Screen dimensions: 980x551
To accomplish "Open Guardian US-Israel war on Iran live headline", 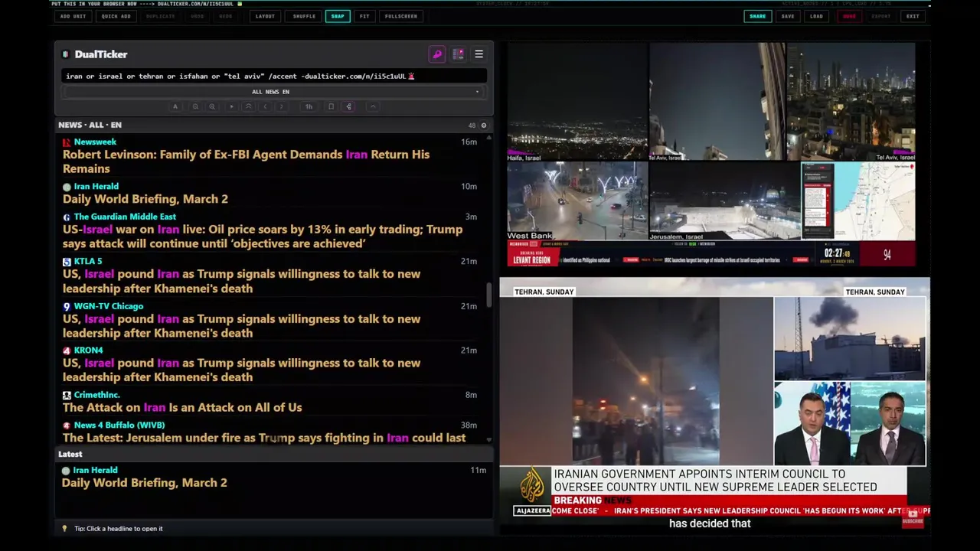I will (263, 236).
